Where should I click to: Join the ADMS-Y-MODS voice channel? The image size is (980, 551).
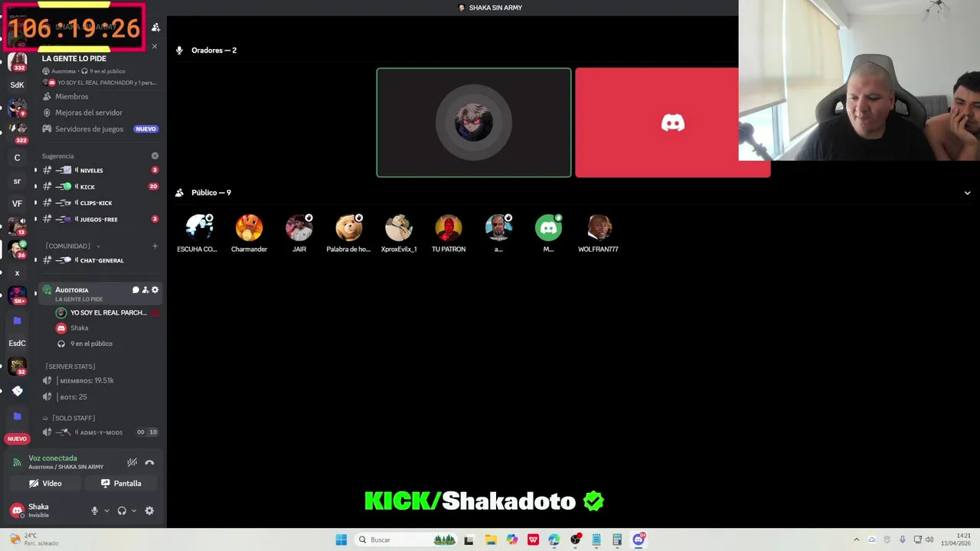pos(100,432)
